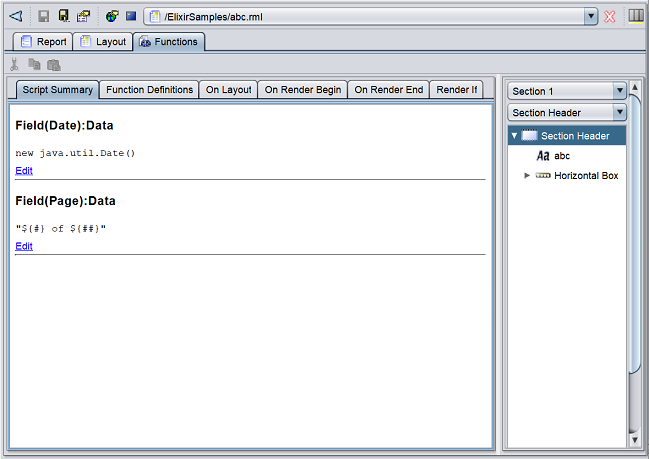Click the blue square icon

click(x=130, y=16)
